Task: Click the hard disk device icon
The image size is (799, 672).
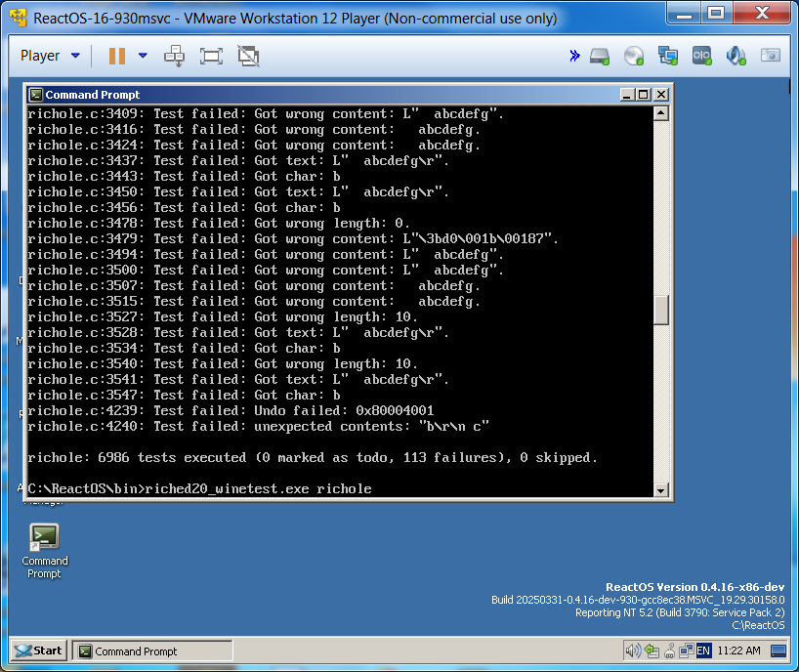Action: (600, 56)
